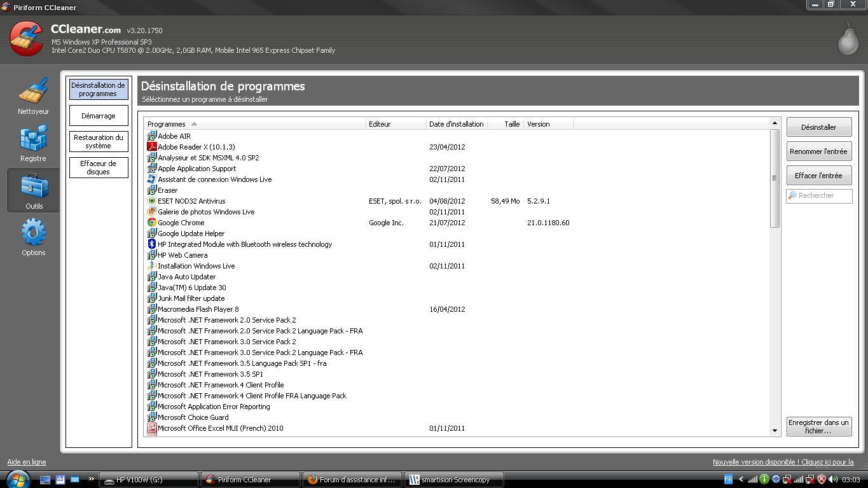This screenshot has height=488, width=868.
Task: Click the Galerie de photos Windows Live icon
Action: pos(151,212)
